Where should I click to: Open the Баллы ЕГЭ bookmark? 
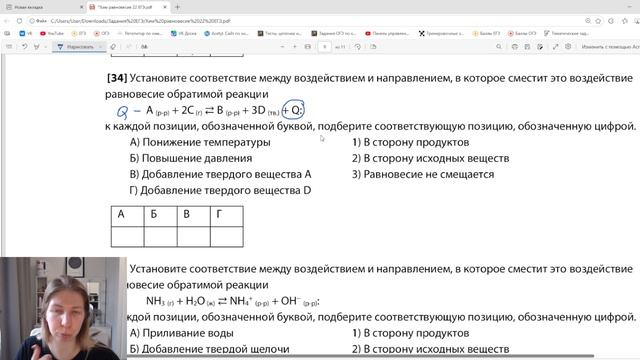486,33
